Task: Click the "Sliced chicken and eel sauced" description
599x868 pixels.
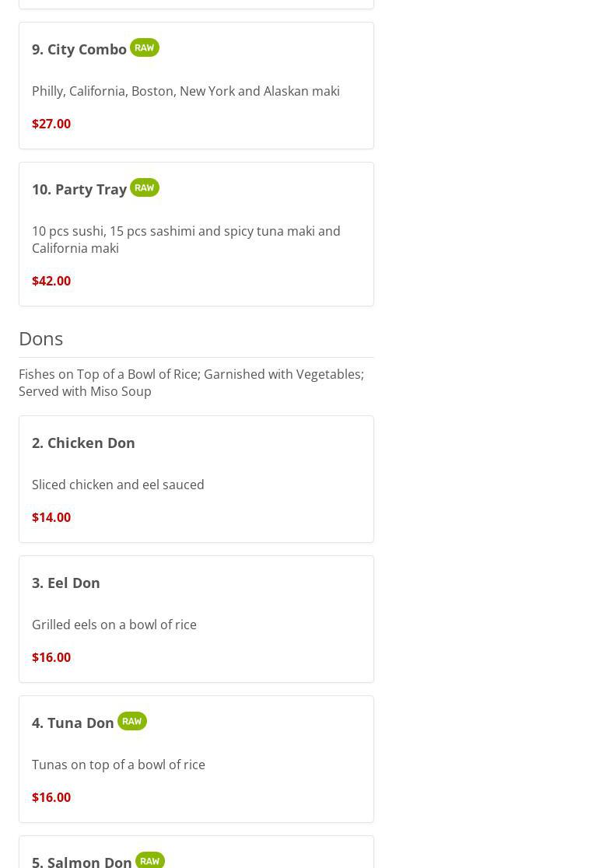Action: (118, 485)
